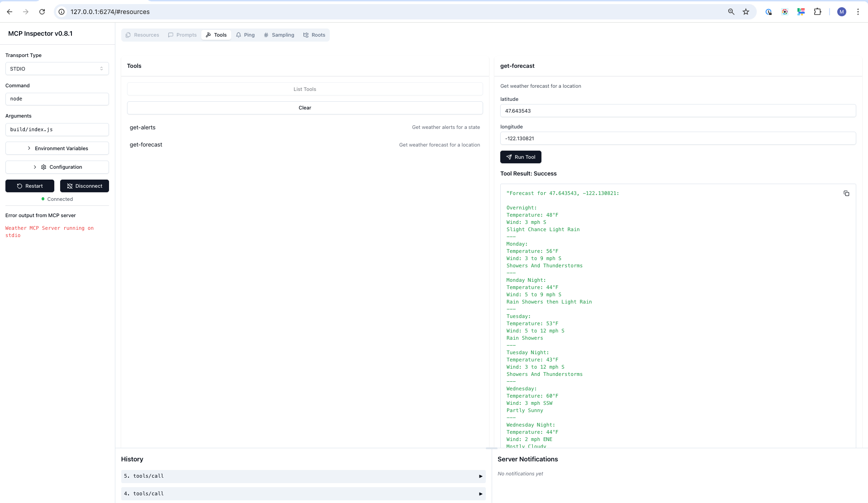The width and height of the screenshot is (868, 503).
Task: Click the multicolor grid extension icon
Action: pyautogui.click(x=801, y=12)
